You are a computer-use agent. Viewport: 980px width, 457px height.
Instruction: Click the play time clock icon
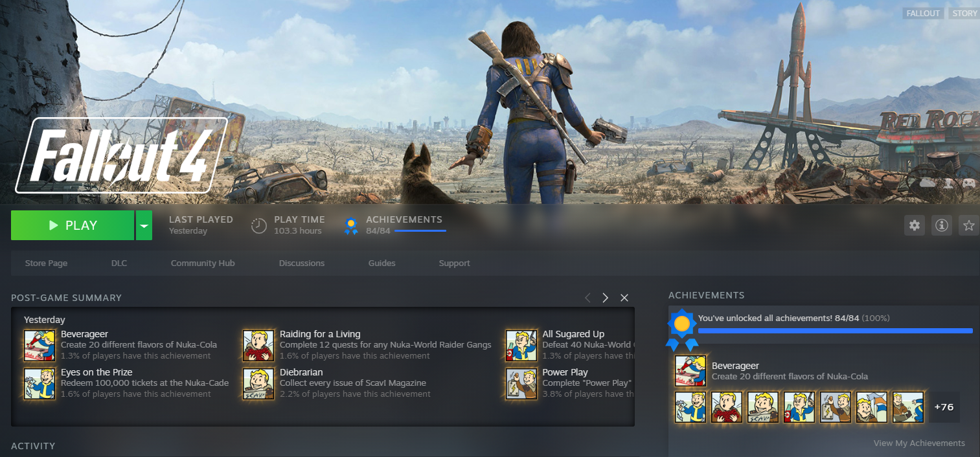[259, 225]
